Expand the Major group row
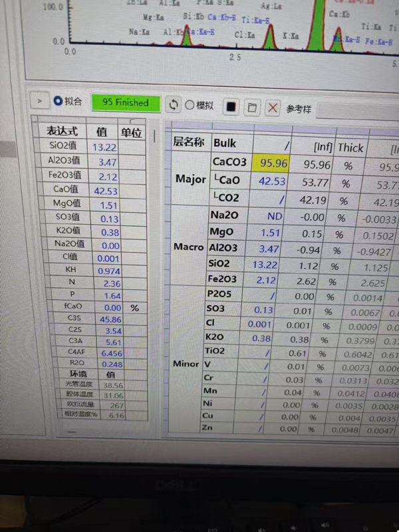 tap(190, 180)
